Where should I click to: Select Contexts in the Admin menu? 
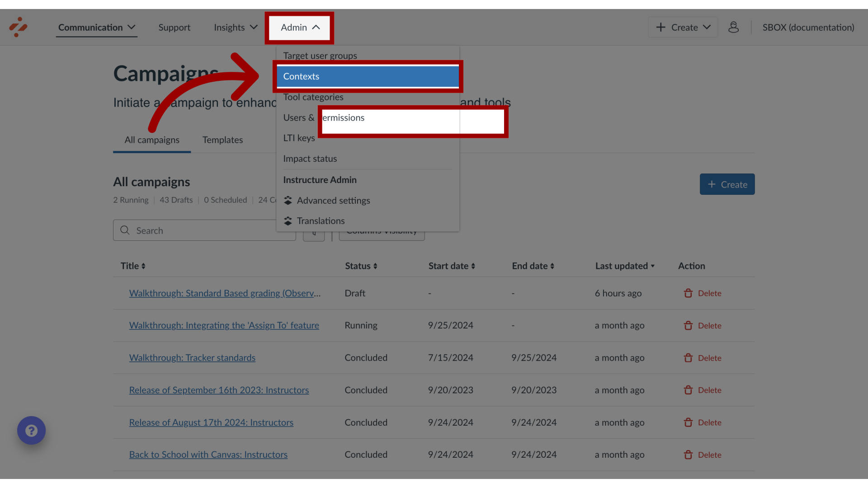[x=368, y=76]
